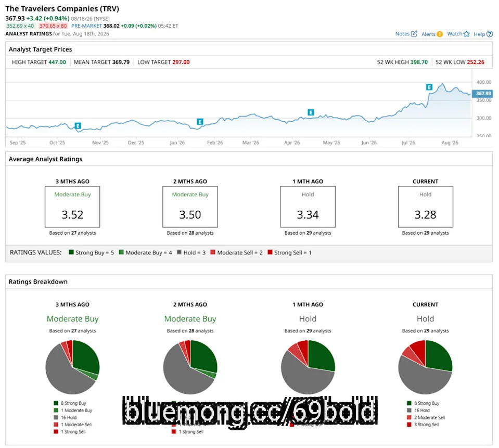This screenshot has height=448, width=499.
Task: Click the Watch star icon
Action: click(467, 34)
